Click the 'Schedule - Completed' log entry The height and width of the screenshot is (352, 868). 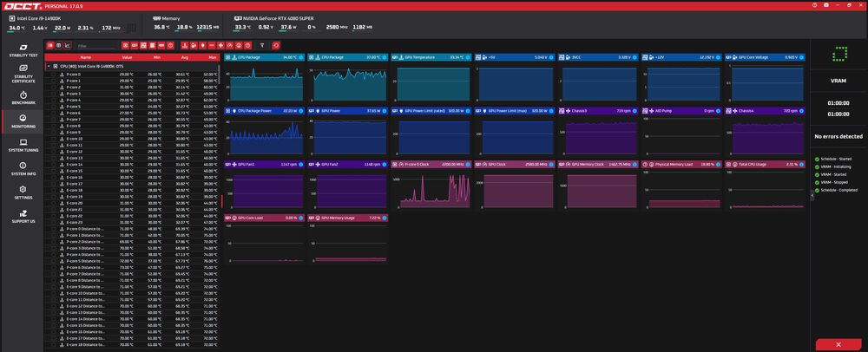pyautogui.click(x=838, y=190)
